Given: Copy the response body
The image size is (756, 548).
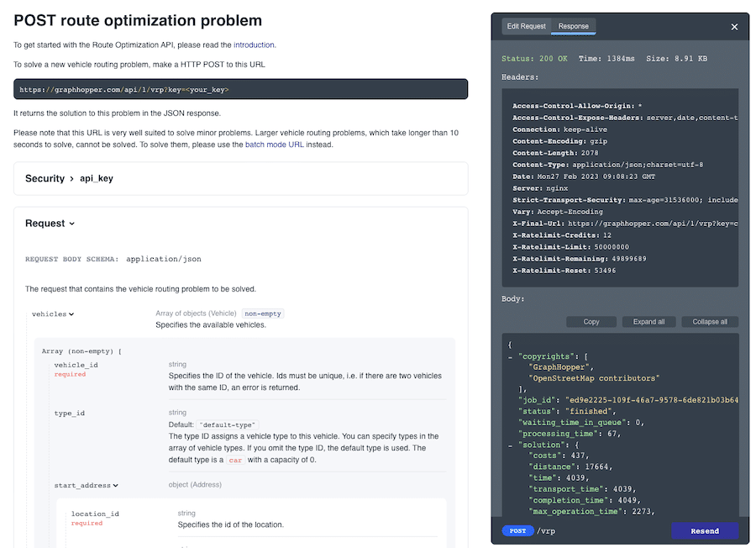Looking at the screenshot, I should [x=591, y=322].
